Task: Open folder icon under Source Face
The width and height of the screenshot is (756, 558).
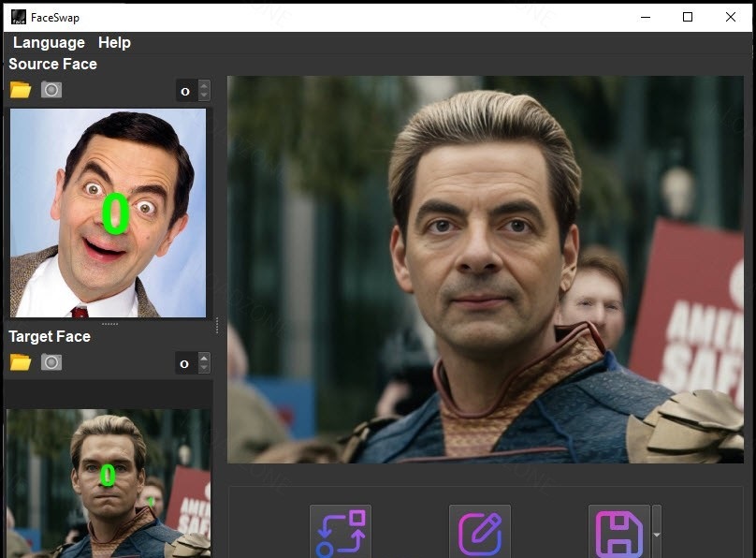Action: click(20, 90)
